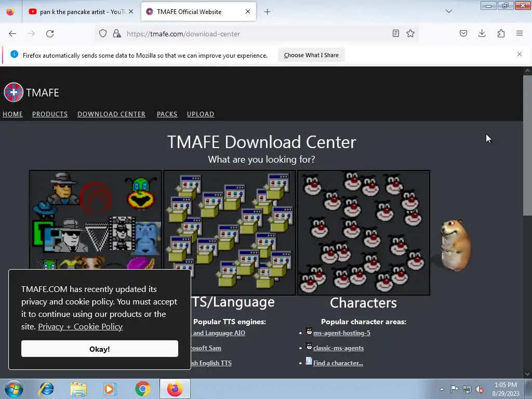This screenshot has height=399, width=532.
Task: Click the muted volume tray icon
Action: 480,389
